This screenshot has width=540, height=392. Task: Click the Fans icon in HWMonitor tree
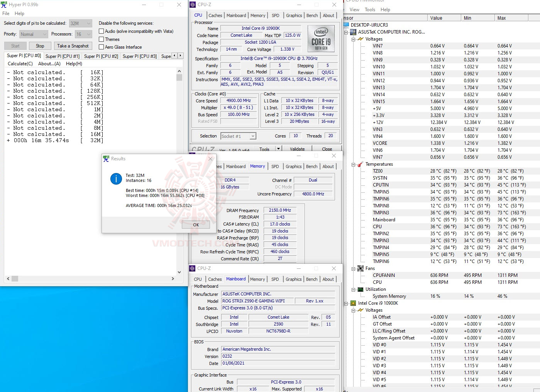[360, 268]
